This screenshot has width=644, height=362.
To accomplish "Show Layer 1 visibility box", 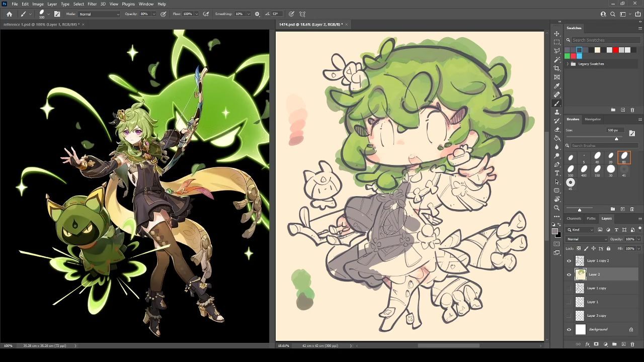I will tap(569, 302).
